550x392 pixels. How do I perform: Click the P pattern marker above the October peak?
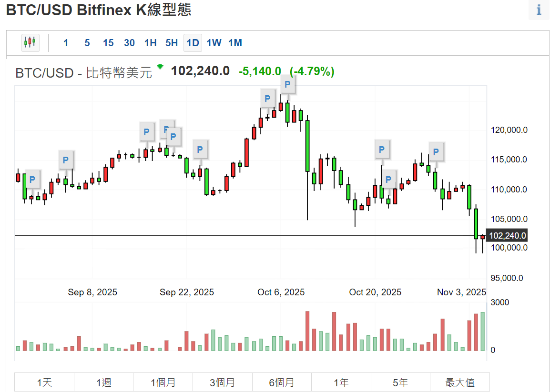(288, 84)
